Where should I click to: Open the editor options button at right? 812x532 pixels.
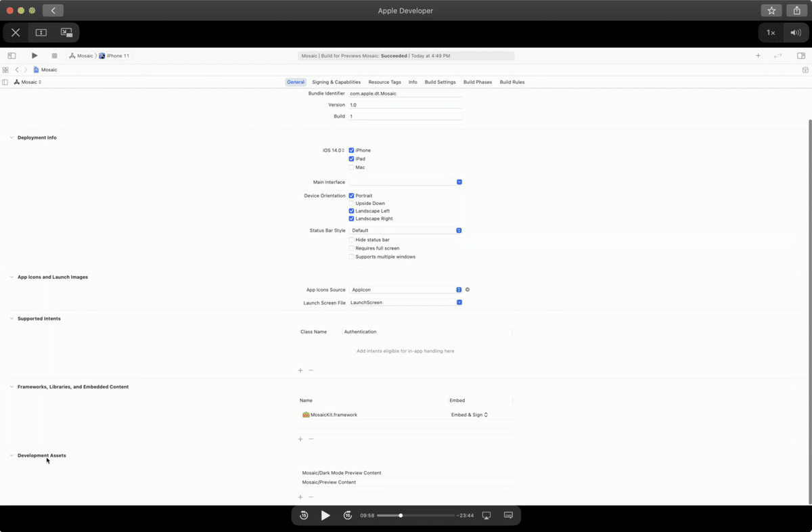tap(805, 70)
